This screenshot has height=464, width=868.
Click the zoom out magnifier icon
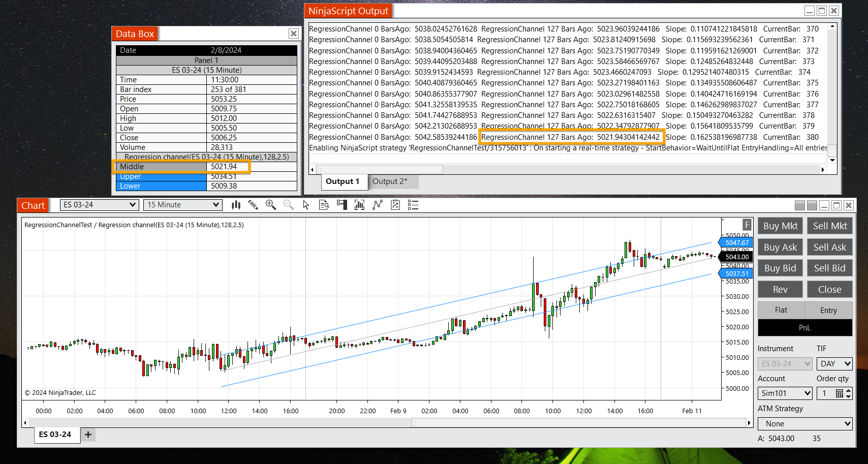point(289,205)
